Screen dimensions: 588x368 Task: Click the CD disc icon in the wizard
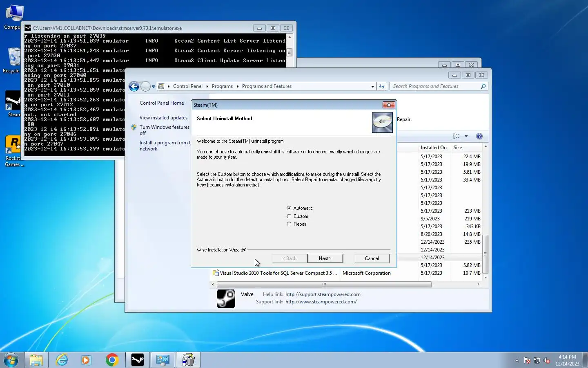pyautogui.click(x=382, y=122)
